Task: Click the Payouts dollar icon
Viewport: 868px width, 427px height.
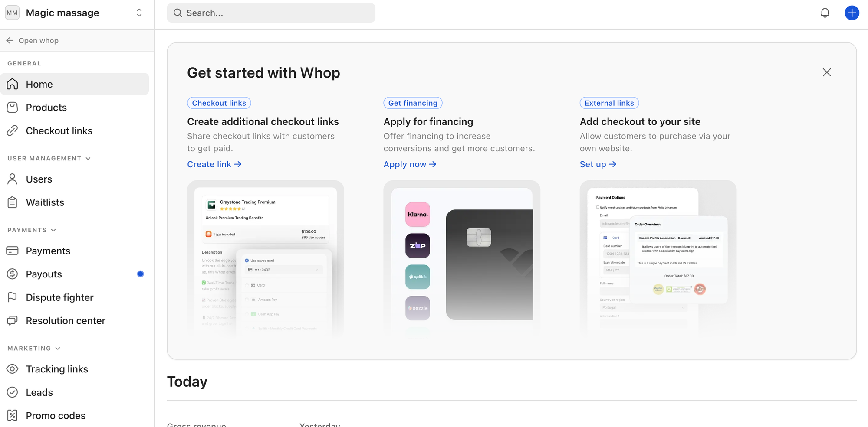Action: (x=13, y=274)
